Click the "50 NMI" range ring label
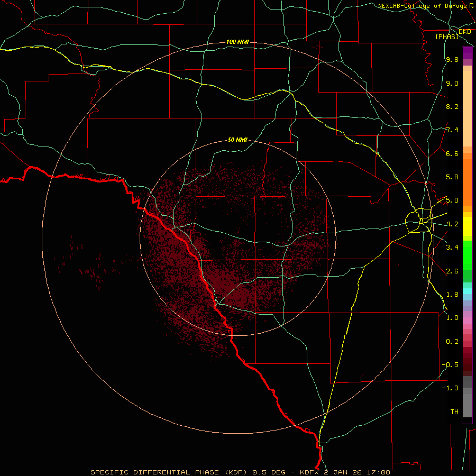The height and width of the screenshot is (476, 476). click(x=237, y=140)
